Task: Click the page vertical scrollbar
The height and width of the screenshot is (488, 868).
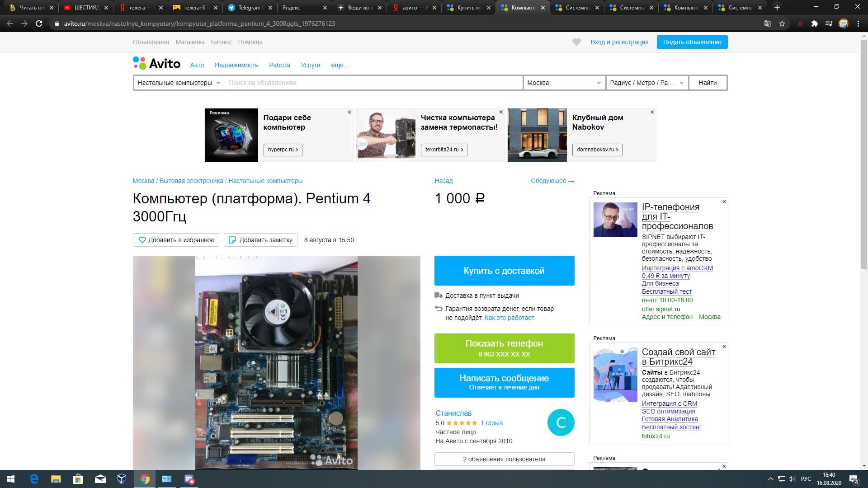Action: (864, 154)
